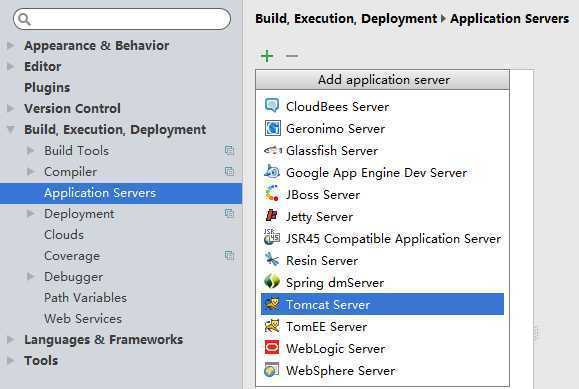Open the Path Variables settings page
Viewport: 579px width, 389px height.
85,298
